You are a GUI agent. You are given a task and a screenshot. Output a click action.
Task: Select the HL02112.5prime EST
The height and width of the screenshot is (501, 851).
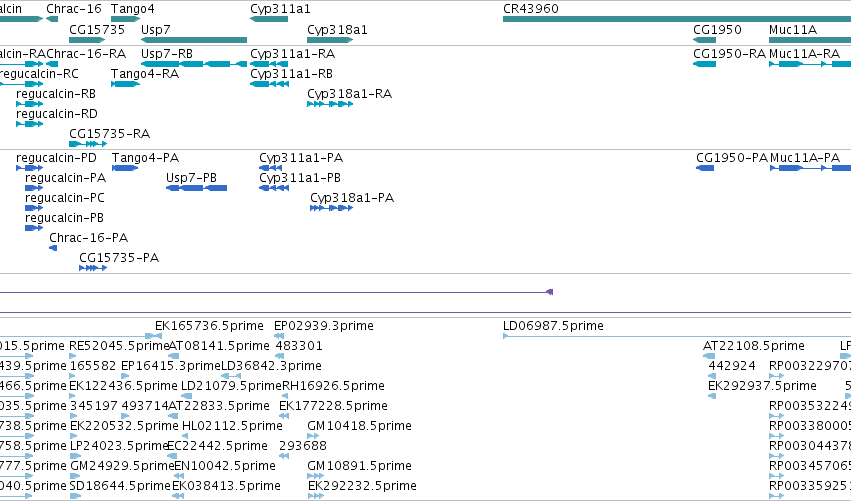(x=185, y=436)
